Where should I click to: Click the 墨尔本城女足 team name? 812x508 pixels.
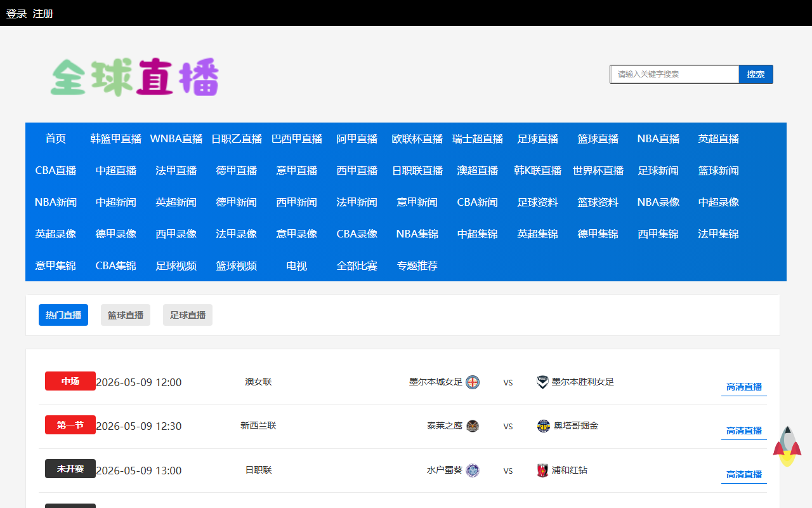pyautogui.click(x=436, y=382)
